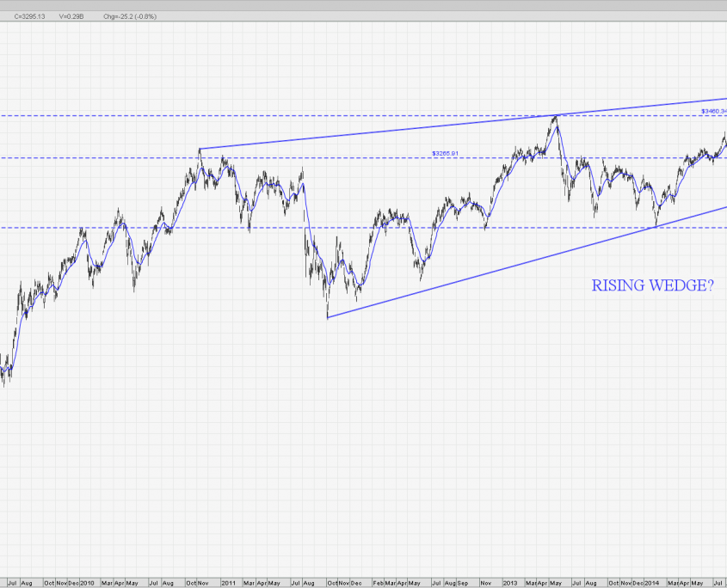Click the price low where lower trendline begins
727x588 pixels.
point(328,315)
